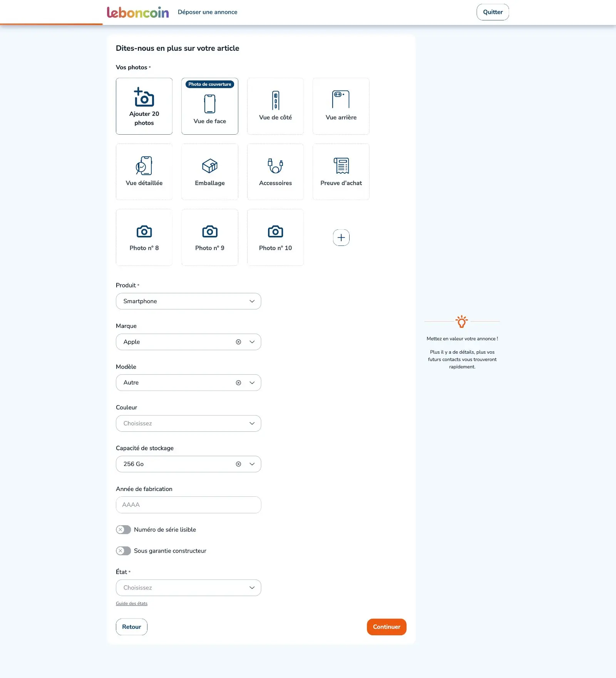Choose the Vue de côté phone icon
This screenshot has height=678, width=616.
point(276,100)
